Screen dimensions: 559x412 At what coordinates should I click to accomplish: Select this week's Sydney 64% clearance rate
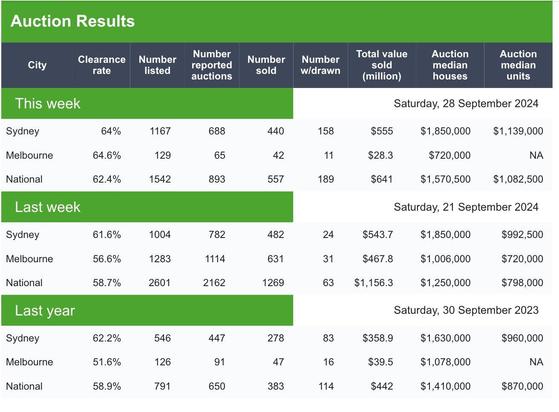click(111, 131)
